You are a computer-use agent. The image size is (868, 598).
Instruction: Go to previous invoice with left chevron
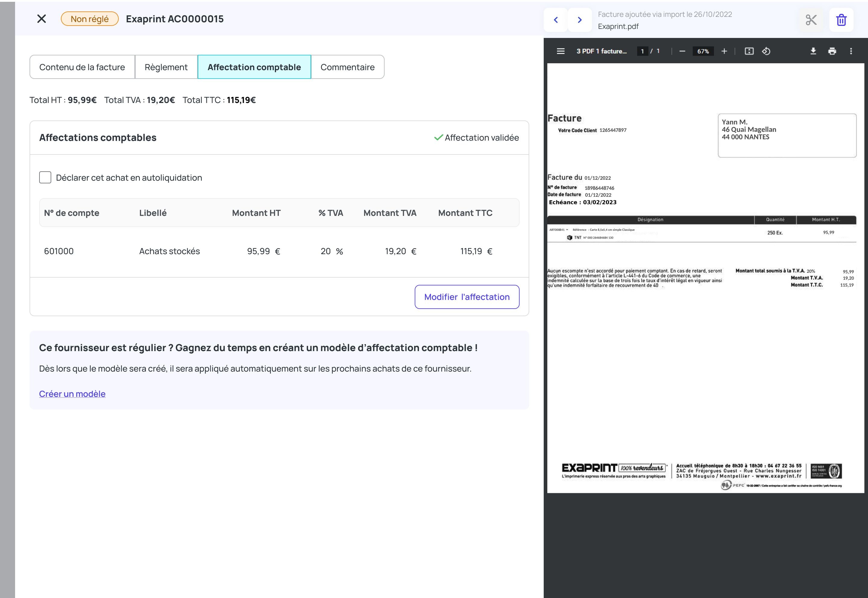[556, 20]
